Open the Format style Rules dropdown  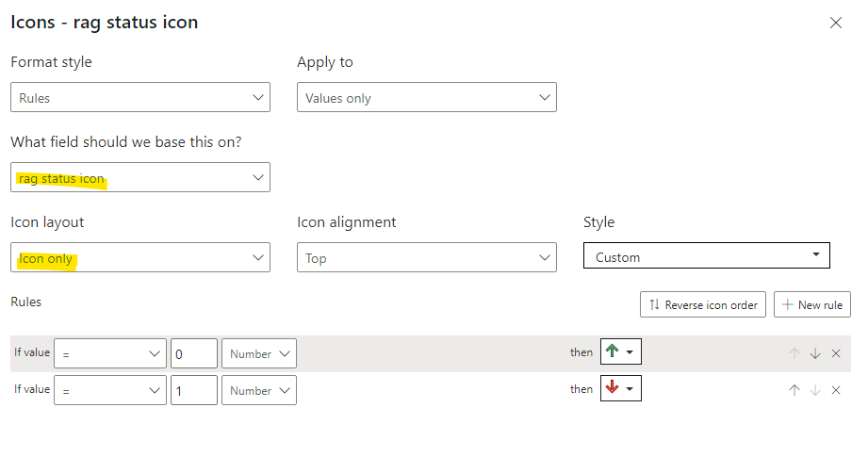point(140,97)
